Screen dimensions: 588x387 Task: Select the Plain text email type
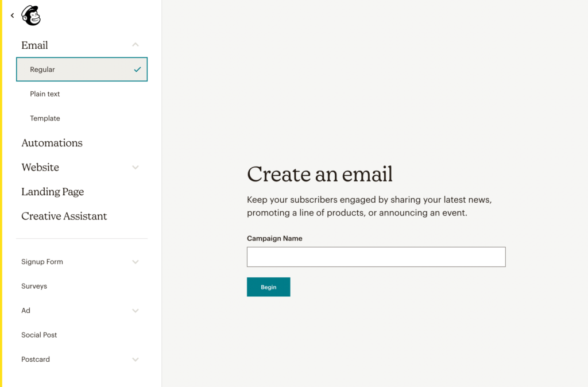[x=45, y=94]
